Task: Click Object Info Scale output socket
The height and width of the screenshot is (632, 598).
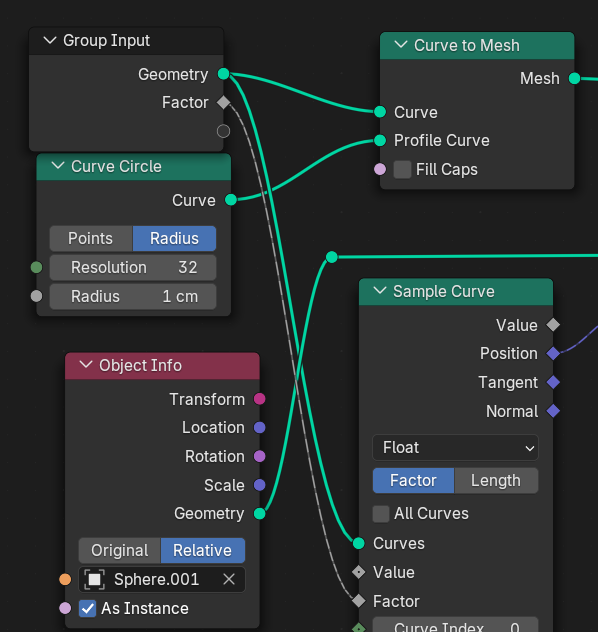Action: pyautogui.click(x=260, y=485)
